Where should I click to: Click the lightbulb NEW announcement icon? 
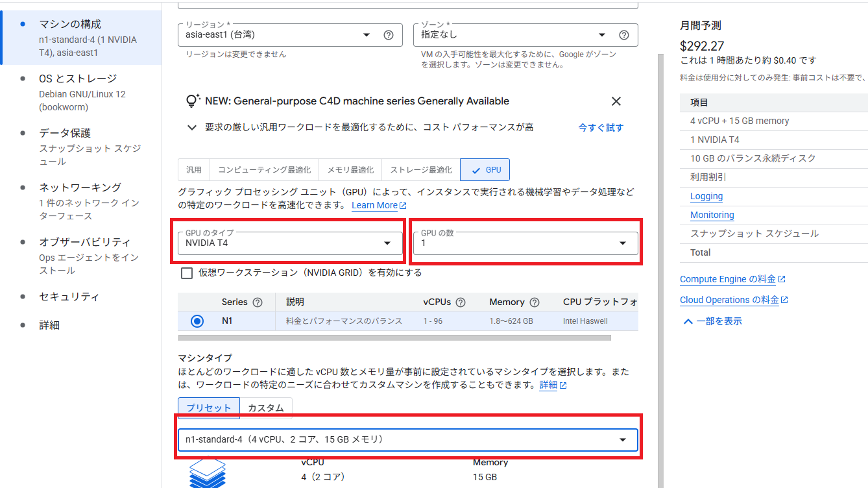click(193, 101)
